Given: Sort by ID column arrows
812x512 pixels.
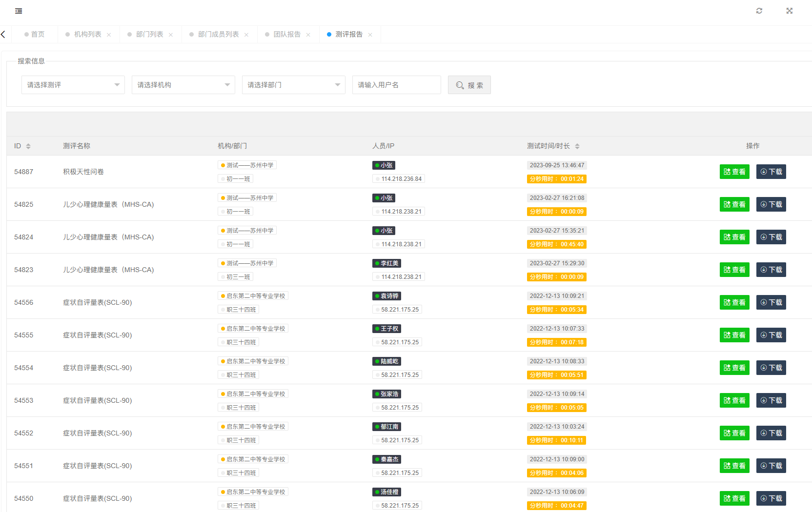Looking at the screenshot, I should coord(28,146).
